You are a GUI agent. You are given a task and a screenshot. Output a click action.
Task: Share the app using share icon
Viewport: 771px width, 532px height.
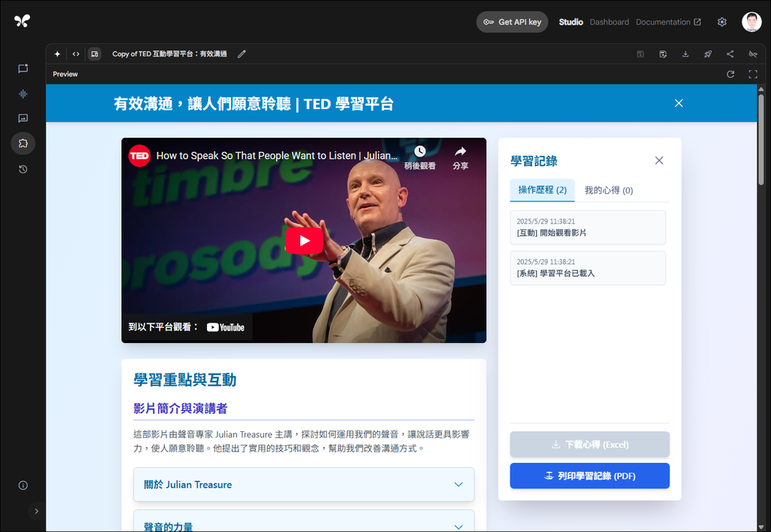[x=730, y=54]
